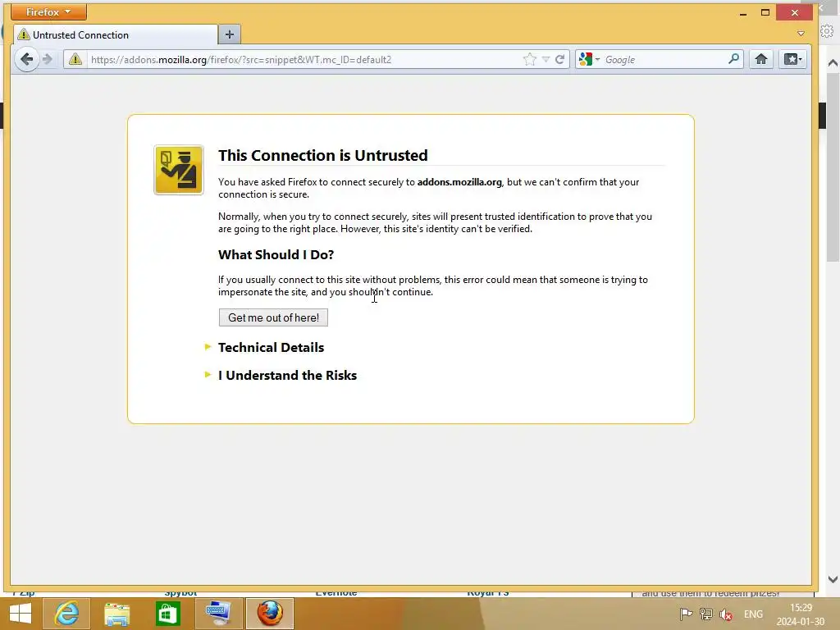Open the URL history dropdown arrow
This screenshot has height=630, width=840.
(546, 59)
